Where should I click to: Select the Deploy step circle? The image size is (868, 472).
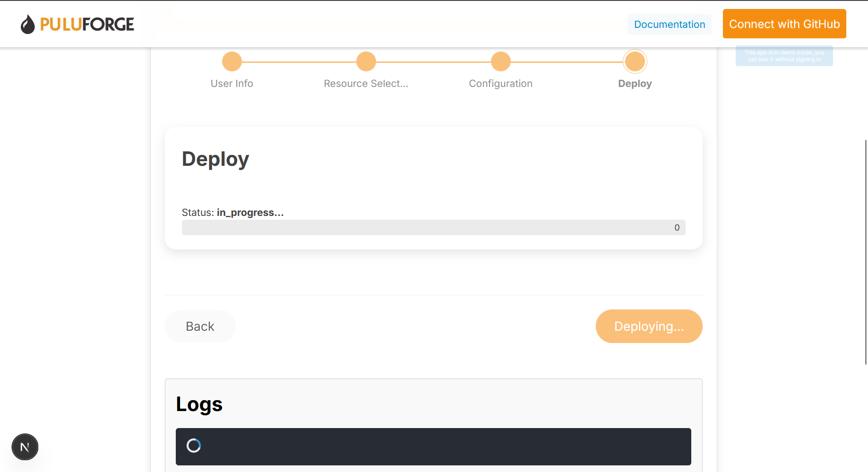635,61
